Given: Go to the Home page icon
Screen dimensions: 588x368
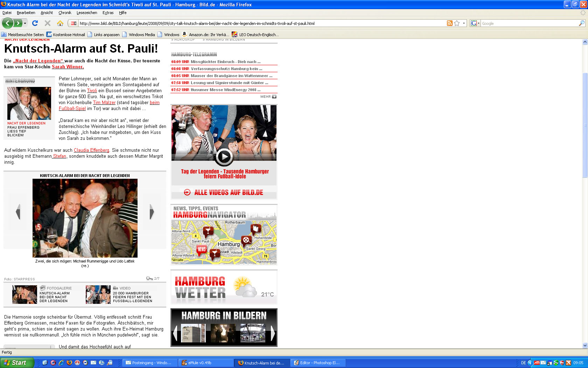Looking at the screenshot, I should [60, 23].
